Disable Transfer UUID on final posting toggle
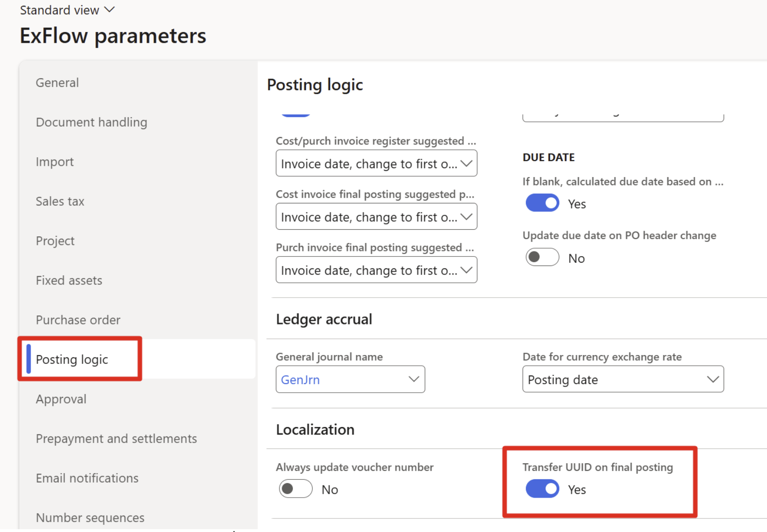767x532 pixels. [x=542, y=489]
